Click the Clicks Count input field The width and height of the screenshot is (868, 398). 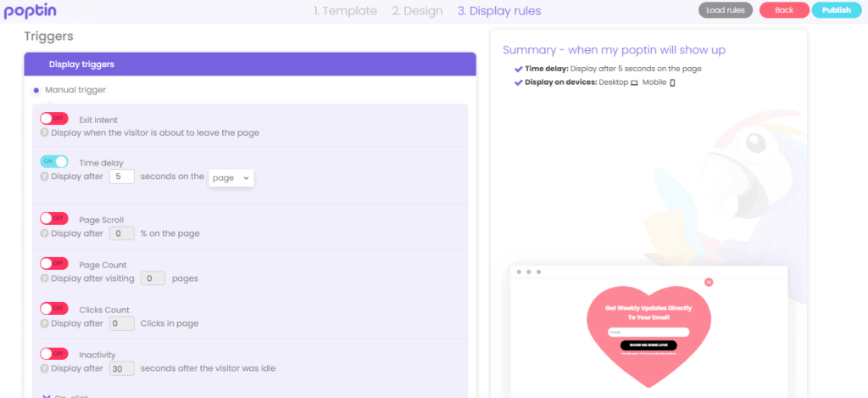(x=122, y=323)
